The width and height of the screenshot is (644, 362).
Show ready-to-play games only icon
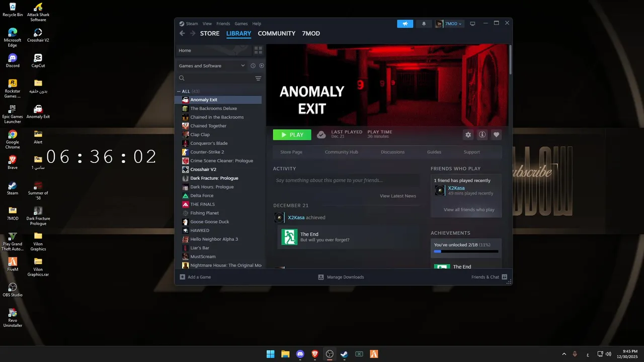262,66
